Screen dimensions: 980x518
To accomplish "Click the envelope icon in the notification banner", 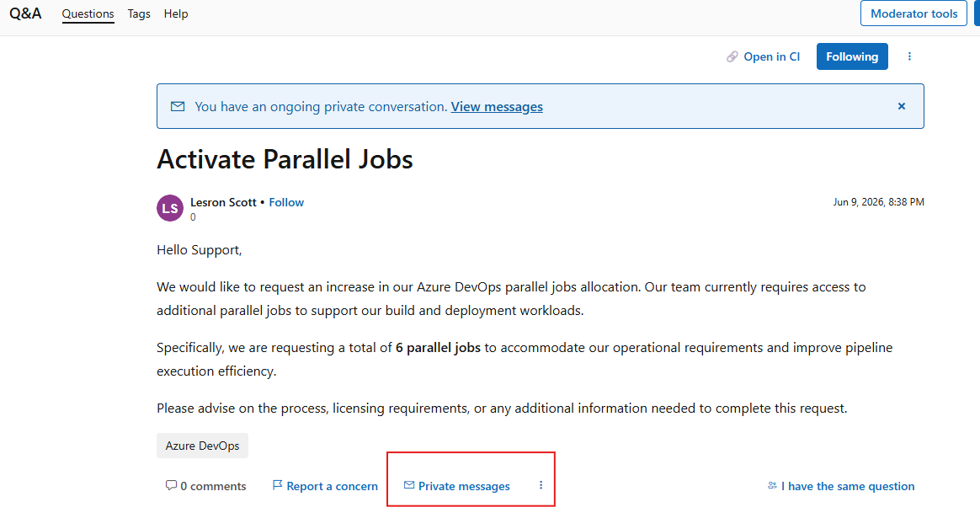I will [178, 106].
